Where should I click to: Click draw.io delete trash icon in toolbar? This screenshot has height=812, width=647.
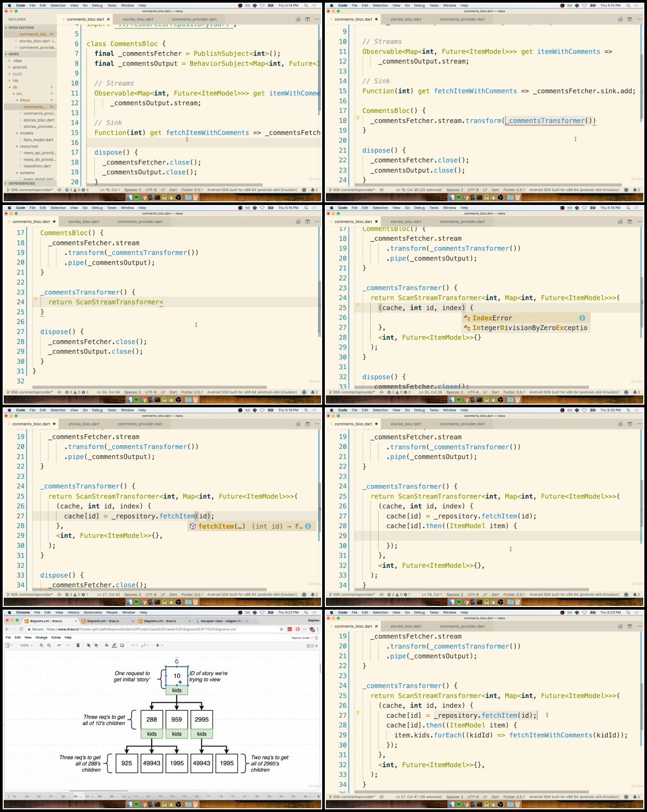pyautogui.click(x=78, y=645)
